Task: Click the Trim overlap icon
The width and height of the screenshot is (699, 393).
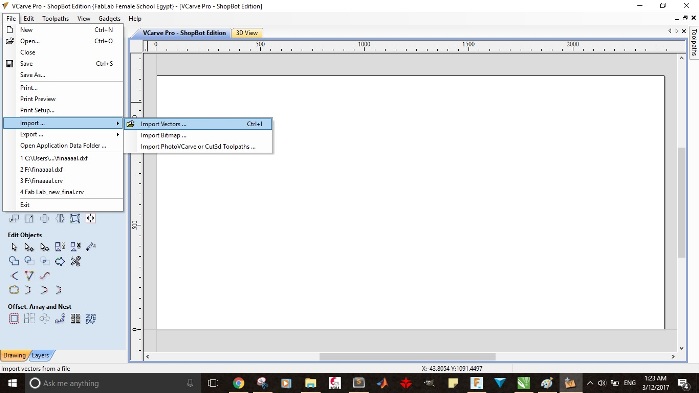Action: tap(45, 261)
